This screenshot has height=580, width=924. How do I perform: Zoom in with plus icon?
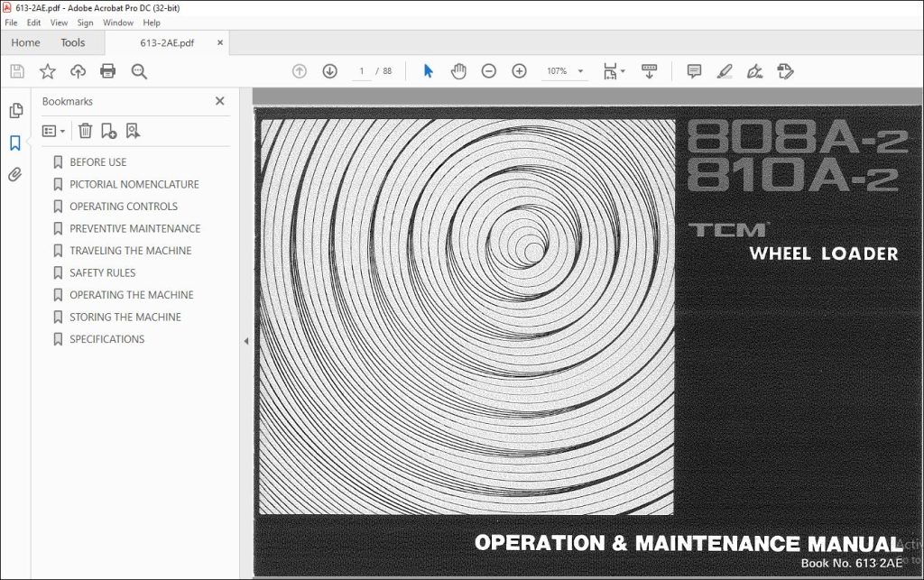click(x=519, y=71)
